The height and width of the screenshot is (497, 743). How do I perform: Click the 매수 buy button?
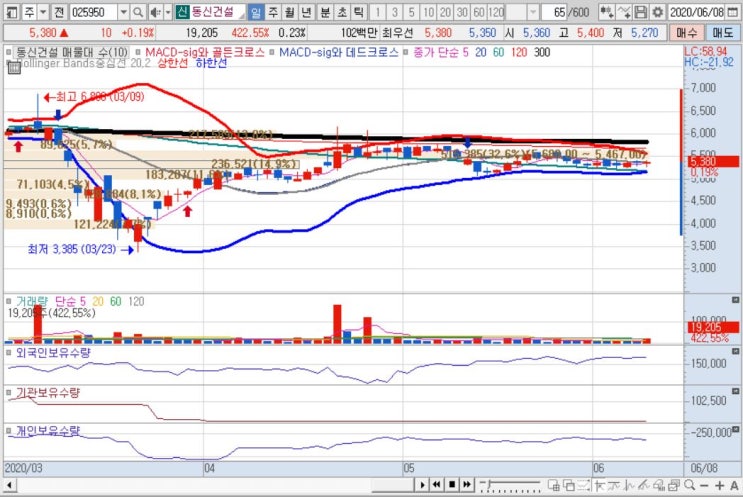(x=687, y=33)
